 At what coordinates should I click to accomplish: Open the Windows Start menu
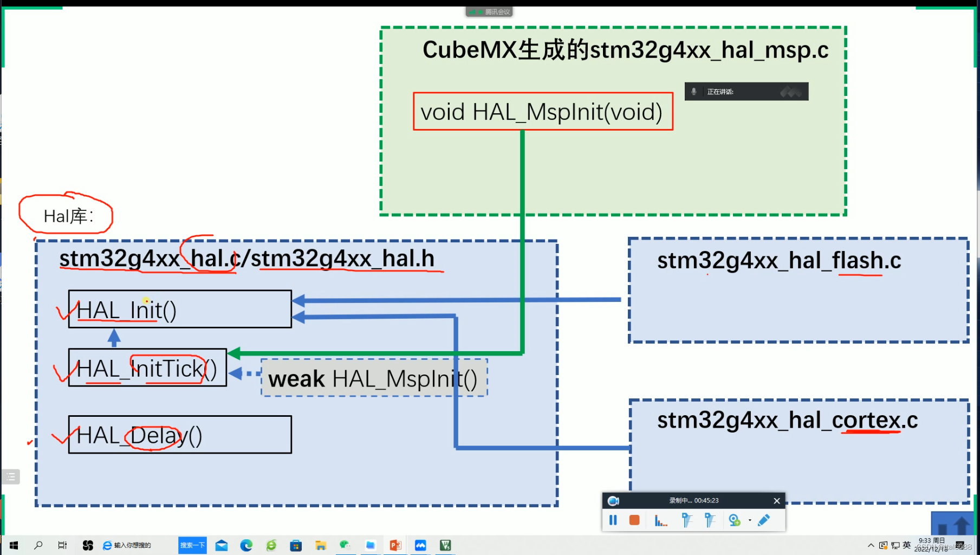13,545
